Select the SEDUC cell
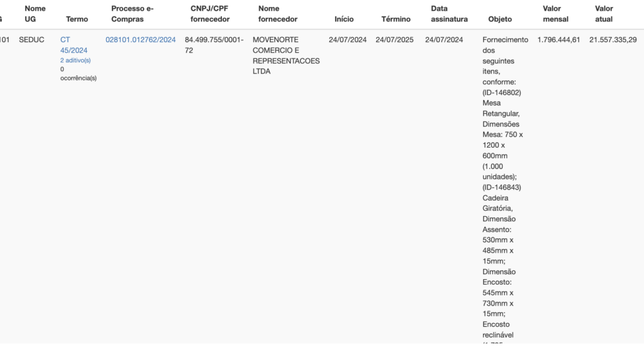Viewport: 644px width, 352px height. [x=32, y=40]
